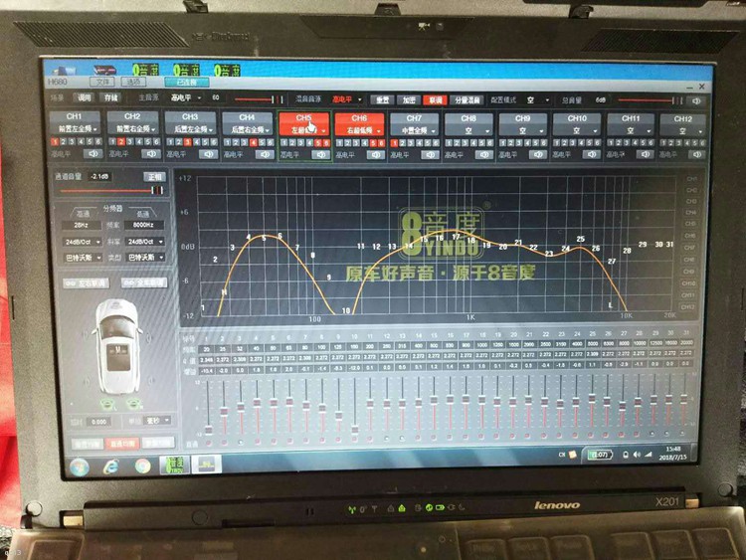Click the low-pass frequency 8000Hz field
The image size is (746, 560).
pos(143,225)
